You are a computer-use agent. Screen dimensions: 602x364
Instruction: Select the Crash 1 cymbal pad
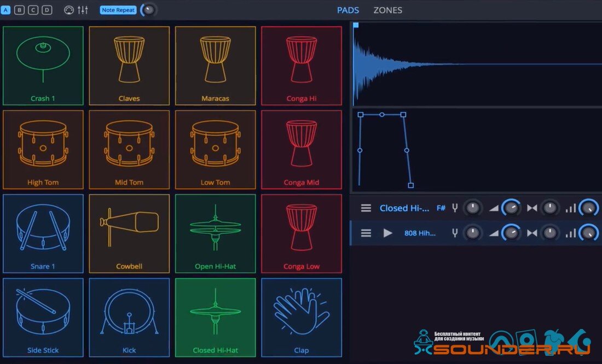coord(43,66)
